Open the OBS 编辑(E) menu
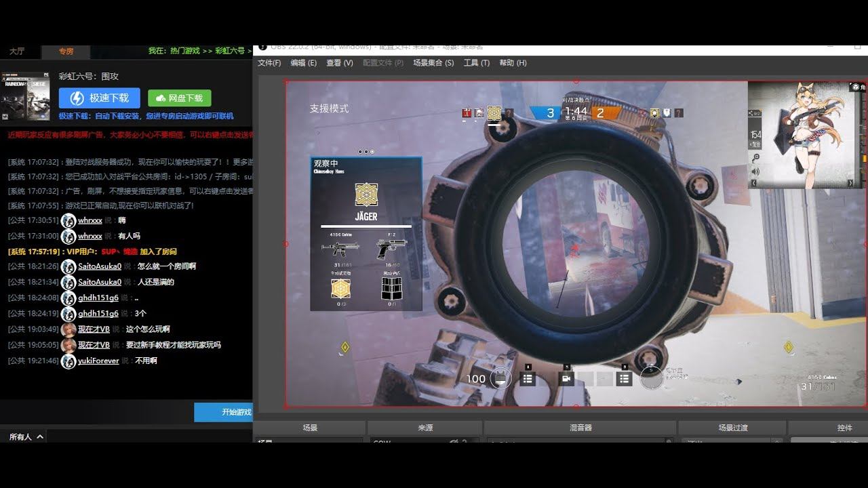The image size is (868, 488). tap(303, 63)
